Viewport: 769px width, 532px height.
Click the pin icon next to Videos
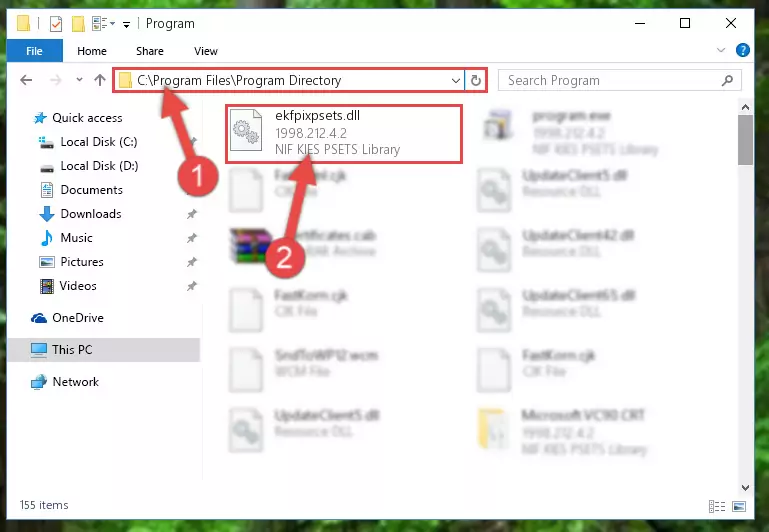tap(192, 286)
